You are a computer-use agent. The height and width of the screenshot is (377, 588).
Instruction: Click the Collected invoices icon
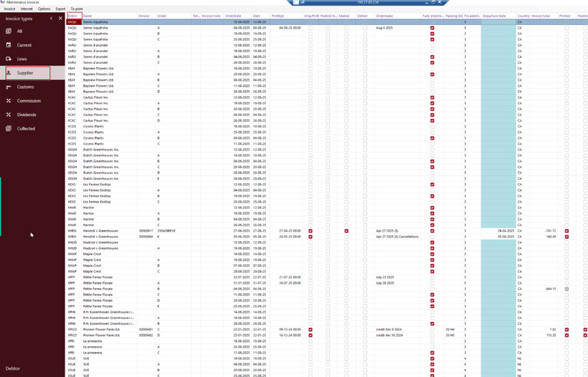click(x=9, y=129)
